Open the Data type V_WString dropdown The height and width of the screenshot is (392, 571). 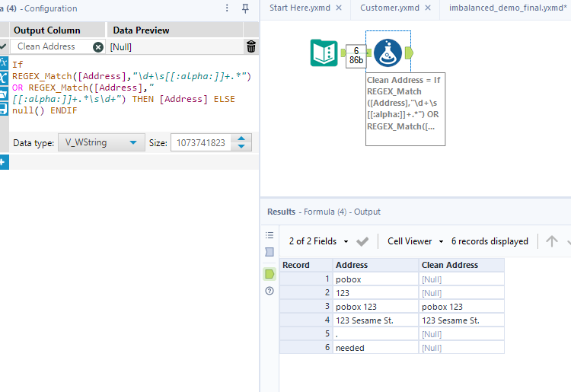coord(101,142)
